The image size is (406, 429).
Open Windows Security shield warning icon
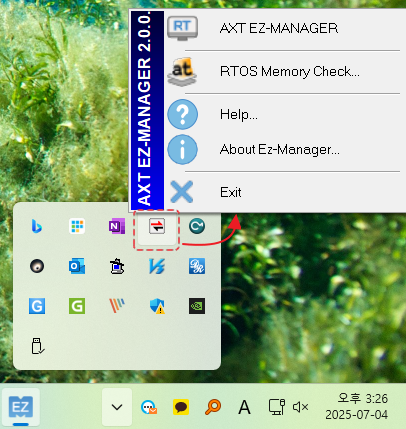(157, 306)
